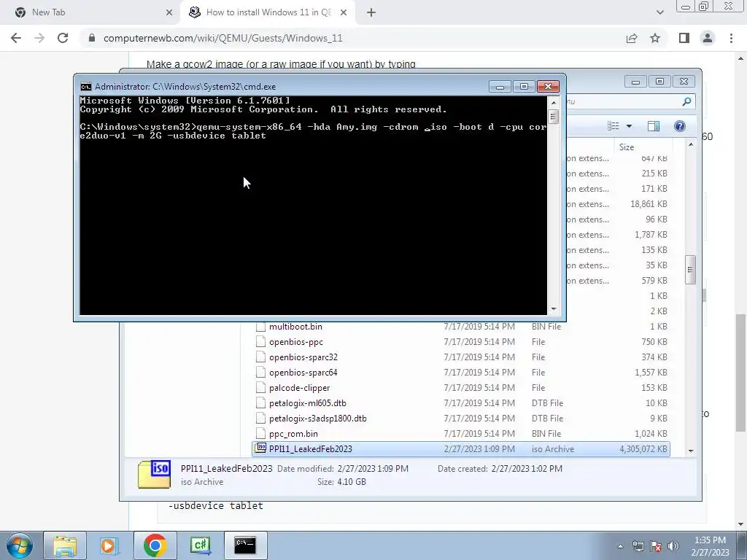Image resolution: width=747 pixels, height=560 pixels.
Task: Click the Show desktop strip at the taskbar's end
Action: click(742, 546)
